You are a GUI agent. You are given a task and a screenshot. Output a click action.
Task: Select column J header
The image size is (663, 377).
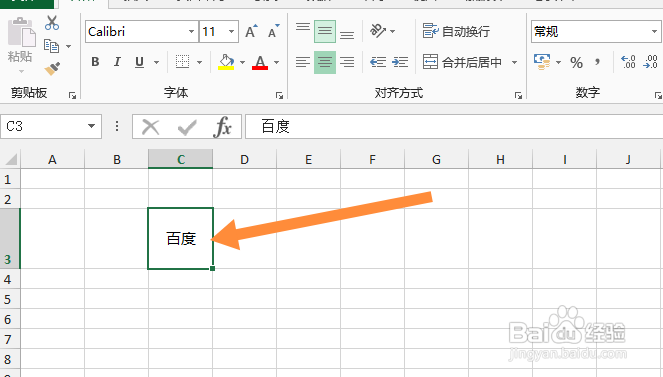click(x=628, y=159)
